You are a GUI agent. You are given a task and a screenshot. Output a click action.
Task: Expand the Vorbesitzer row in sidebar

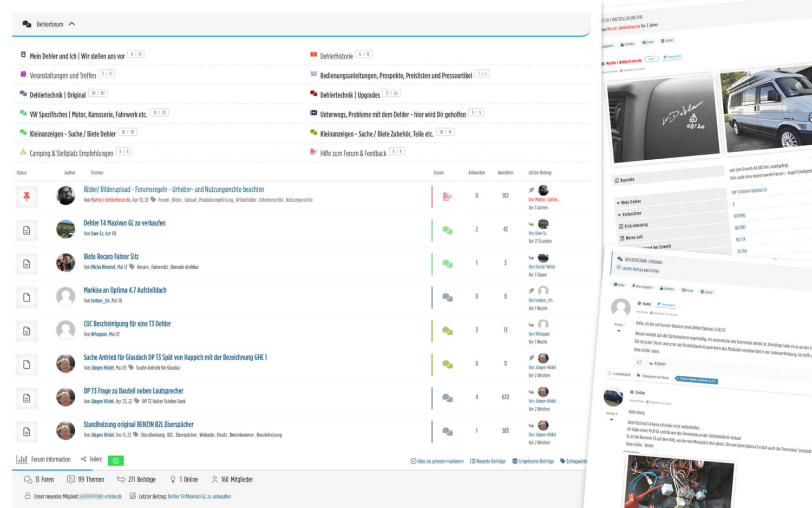(x=631, y=214)
